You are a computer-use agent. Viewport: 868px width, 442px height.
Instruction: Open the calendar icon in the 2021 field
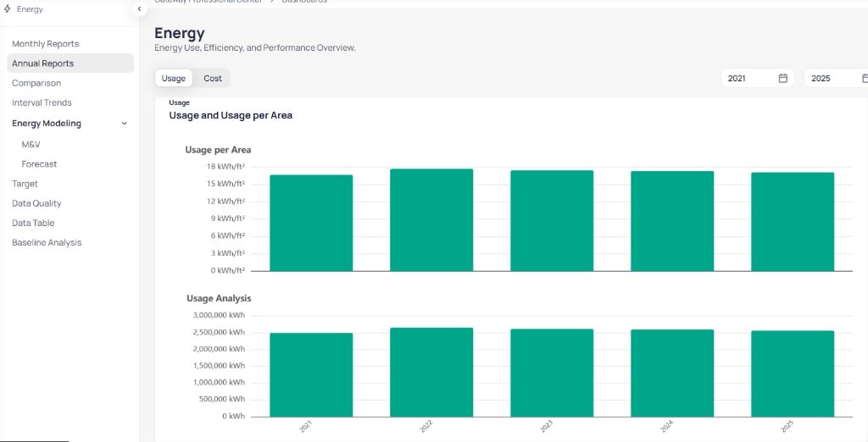(x=782, y=78)
